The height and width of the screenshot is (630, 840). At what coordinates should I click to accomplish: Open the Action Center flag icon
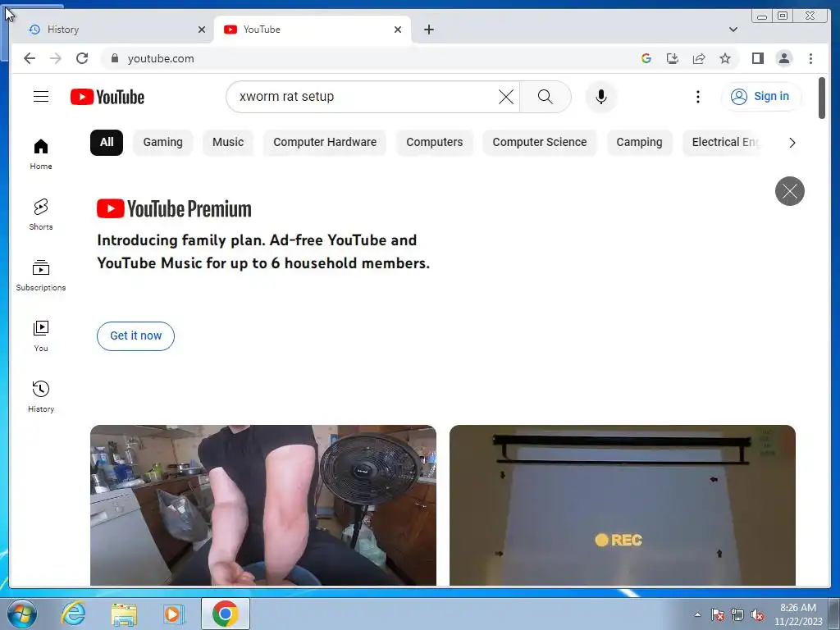pyautogui.click(x=718, y=614)
